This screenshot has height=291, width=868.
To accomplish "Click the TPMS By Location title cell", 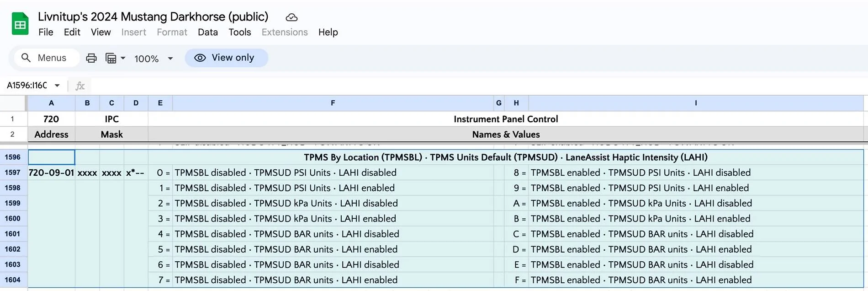I will [x=506, y=157].
